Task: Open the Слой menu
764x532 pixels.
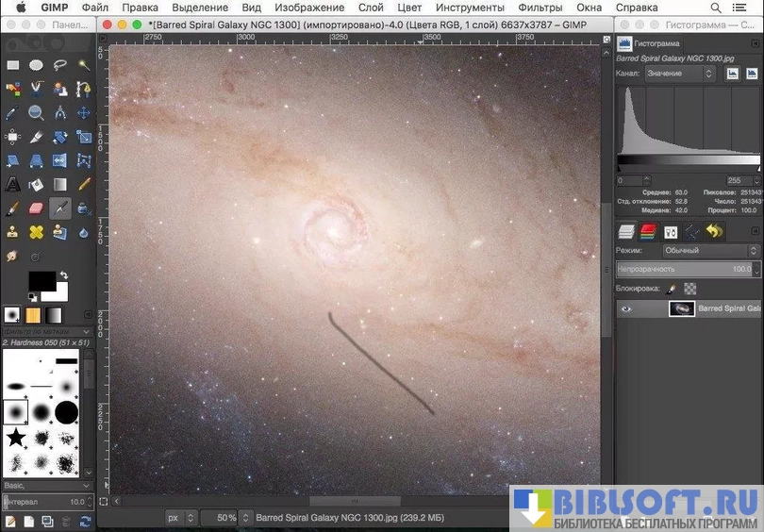Action: 371,8
